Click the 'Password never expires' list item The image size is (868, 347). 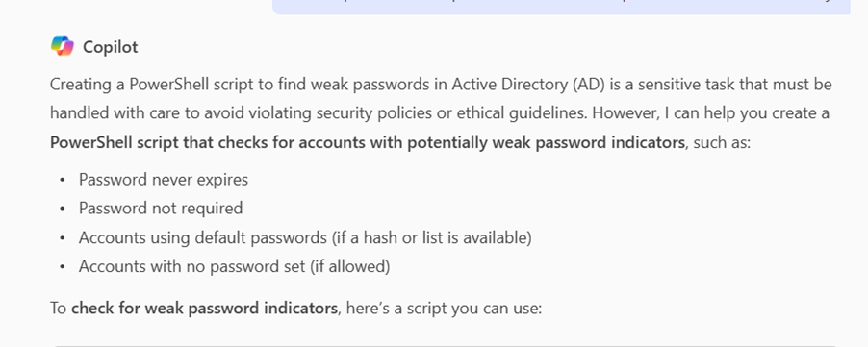[x=164, y=180]
